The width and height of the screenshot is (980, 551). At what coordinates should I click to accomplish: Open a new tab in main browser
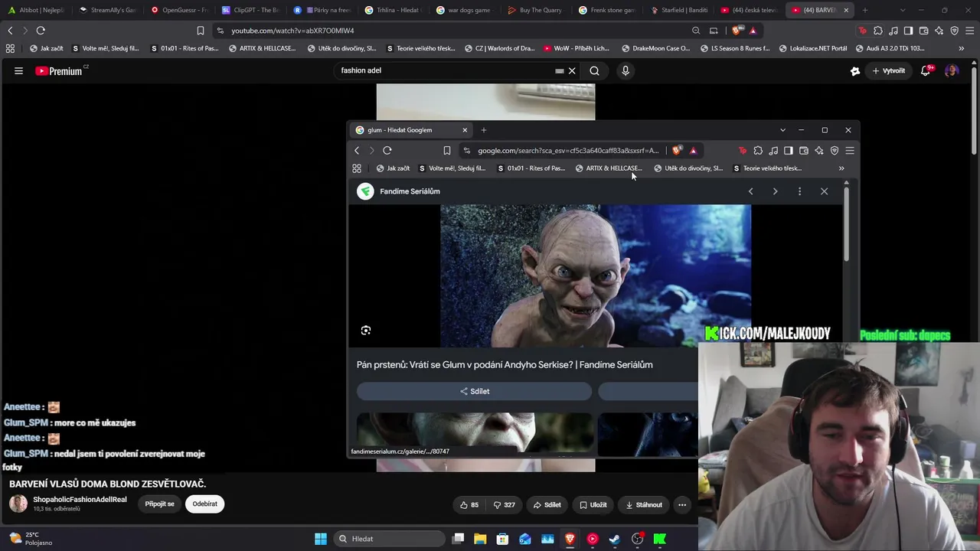(865, 10)
